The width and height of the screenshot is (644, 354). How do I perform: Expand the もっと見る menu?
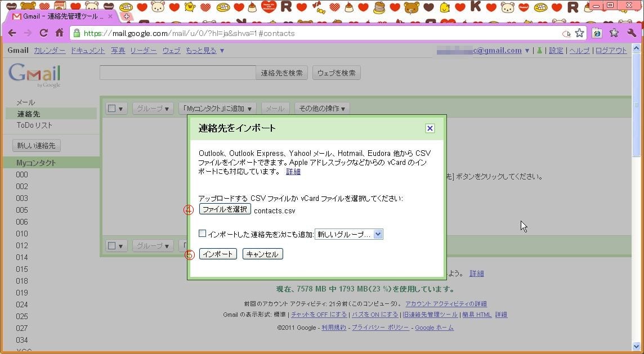tap(205, 51)
